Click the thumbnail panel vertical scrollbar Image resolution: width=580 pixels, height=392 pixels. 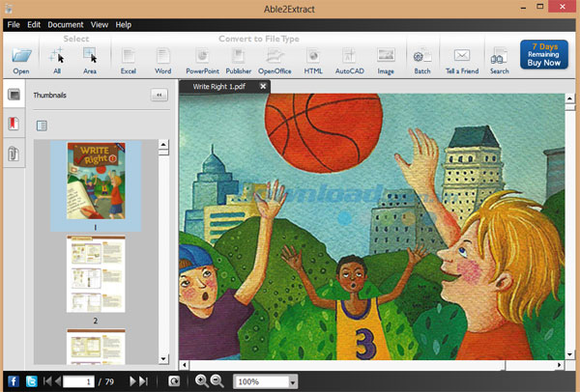164,251
